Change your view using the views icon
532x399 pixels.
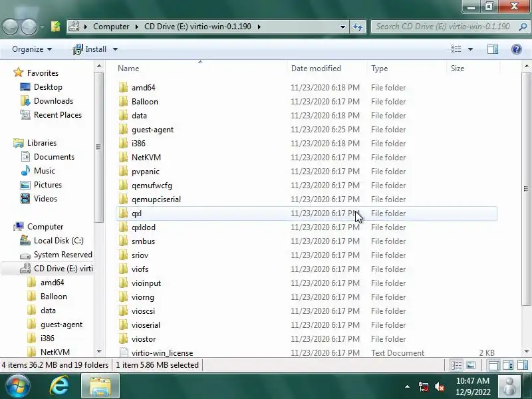click(456, 49)
